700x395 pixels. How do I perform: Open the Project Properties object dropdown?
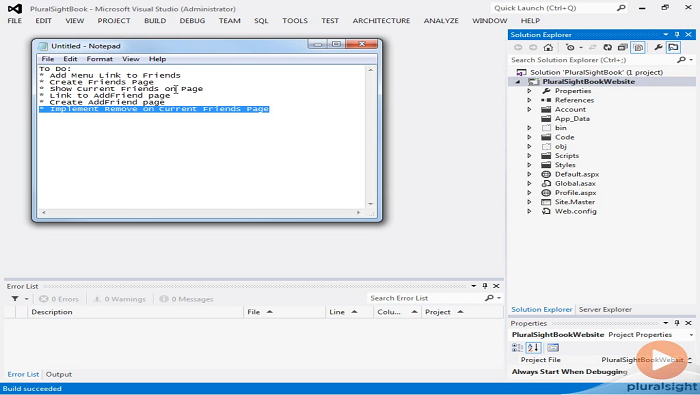click(691, 335)
